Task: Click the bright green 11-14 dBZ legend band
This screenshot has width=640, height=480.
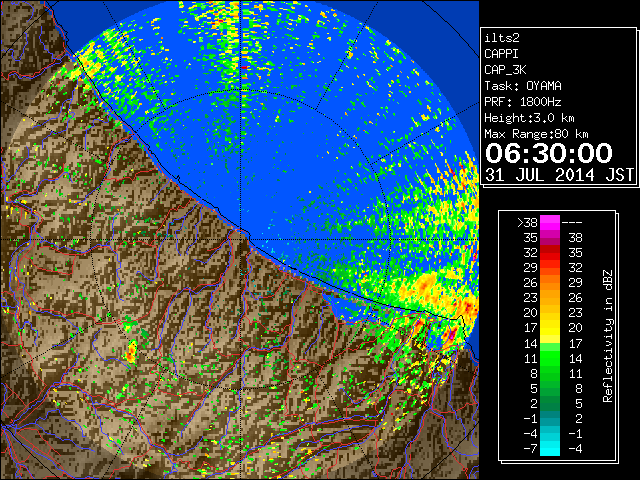Action: (x=550, y=358)
